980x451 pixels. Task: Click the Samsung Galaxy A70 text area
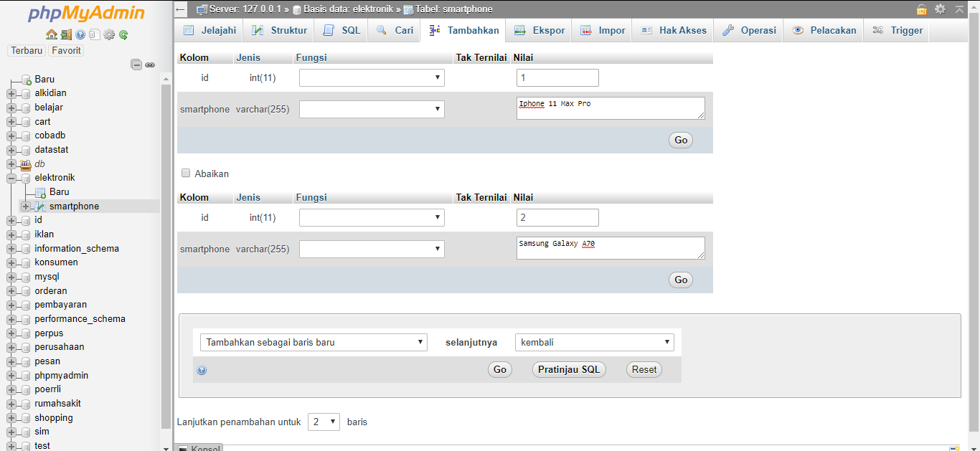point(611,248)
